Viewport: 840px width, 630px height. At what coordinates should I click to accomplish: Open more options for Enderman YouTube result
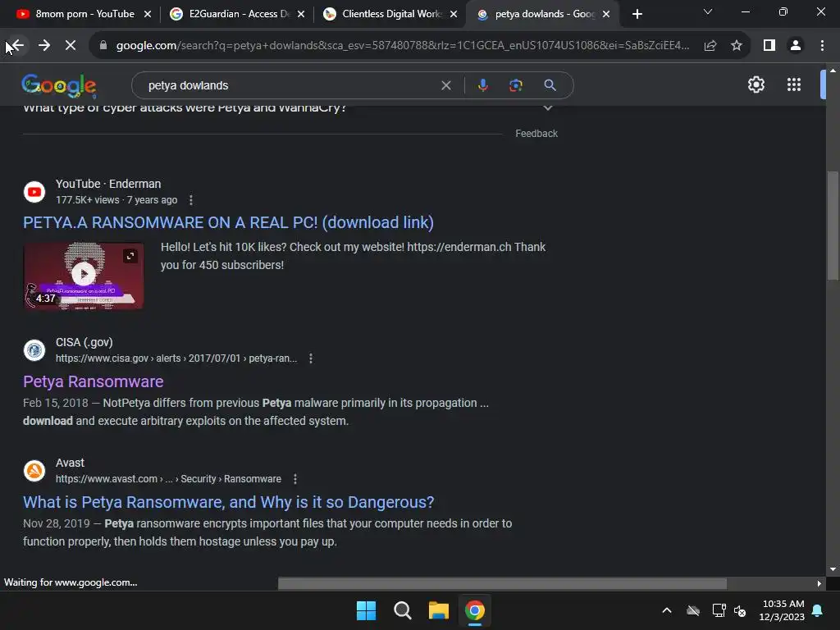tap(191, 200)
